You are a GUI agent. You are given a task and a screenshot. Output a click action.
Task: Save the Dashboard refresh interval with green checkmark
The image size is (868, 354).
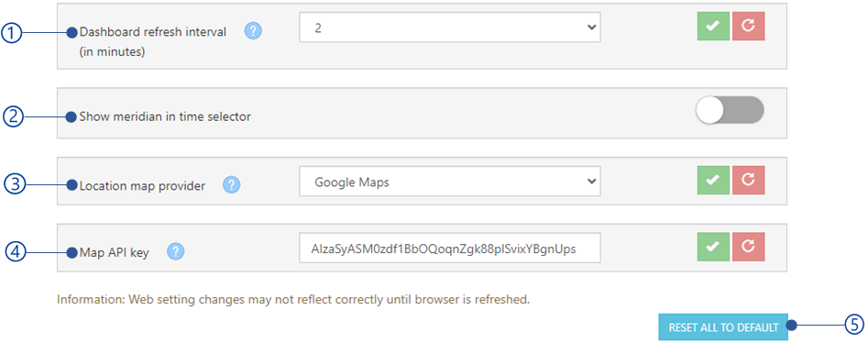pyautogui.click(x=713, y=26)
